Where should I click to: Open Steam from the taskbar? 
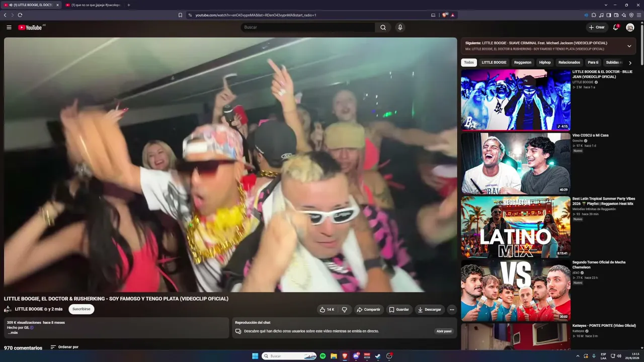[x=378, y=356]
